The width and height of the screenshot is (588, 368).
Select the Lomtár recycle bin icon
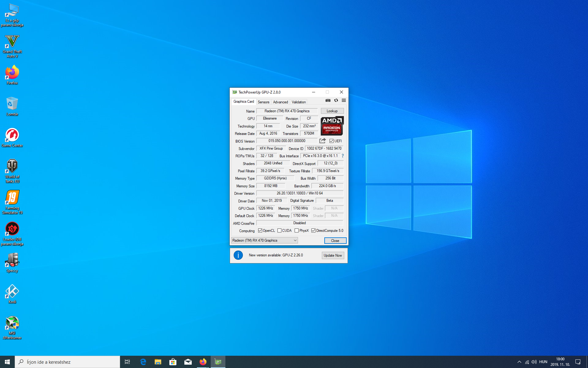tap(12, 106)
